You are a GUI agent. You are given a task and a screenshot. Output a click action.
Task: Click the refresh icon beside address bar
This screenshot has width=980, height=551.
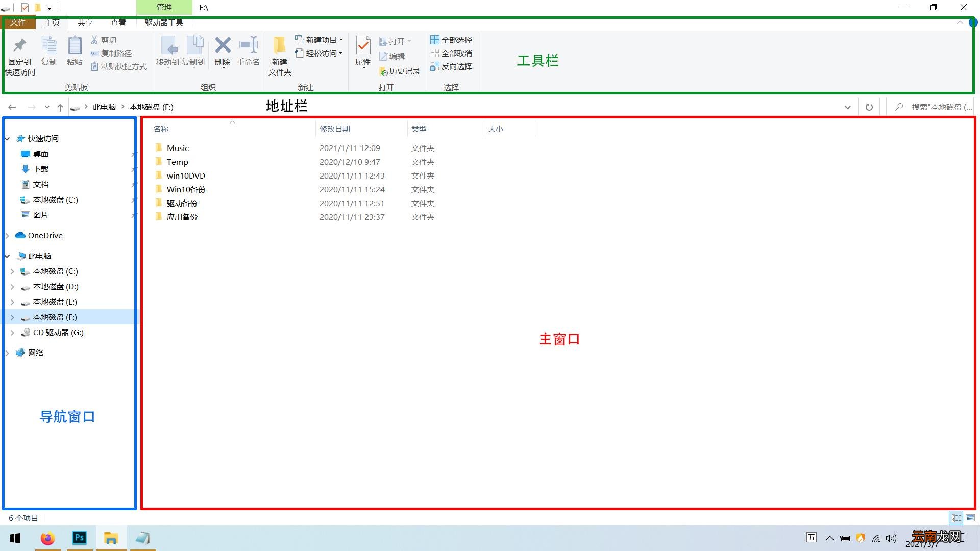pyautogui.click(x=869, y=107)
